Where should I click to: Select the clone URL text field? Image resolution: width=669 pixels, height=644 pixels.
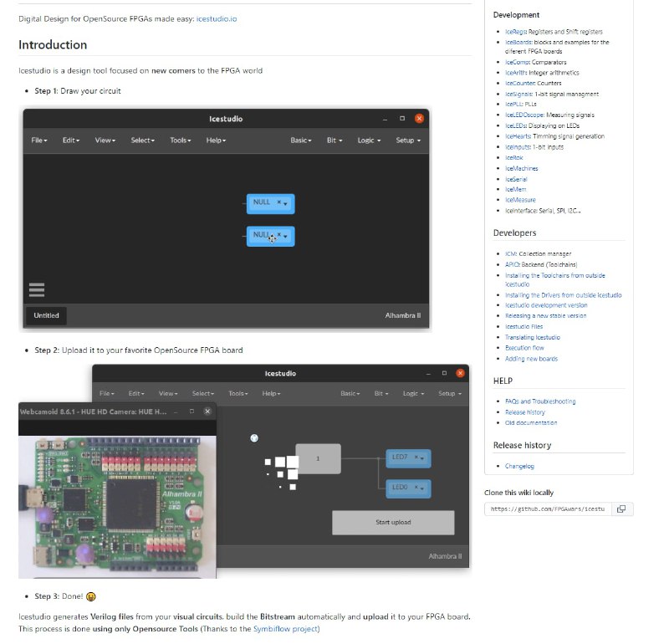(x=547, y=509)
